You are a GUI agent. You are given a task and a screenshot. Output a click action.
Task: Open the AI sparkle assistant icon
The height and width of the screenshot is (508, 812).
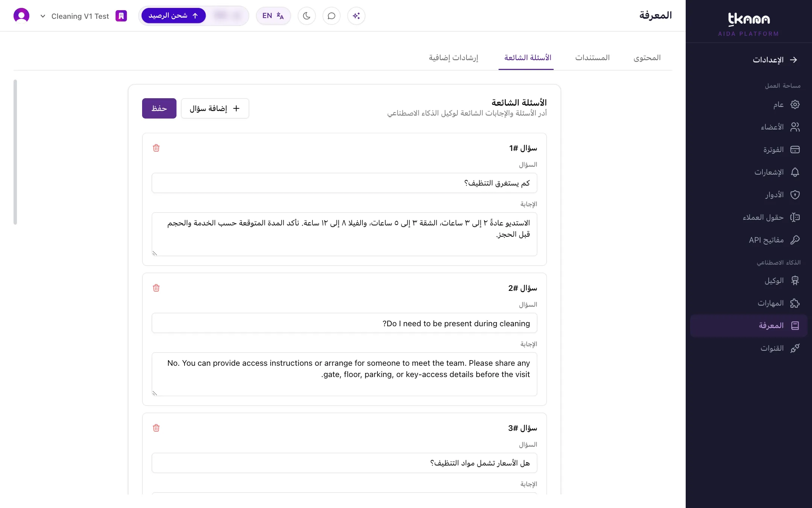pos(356,16)
